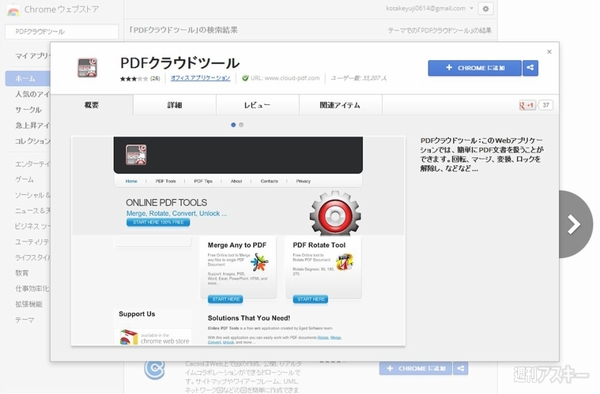Click the share icon beside CHROMEに追加 in dialog
Image resolution: width=600 pixels, height=394 pixels.
tap(530, 68)
